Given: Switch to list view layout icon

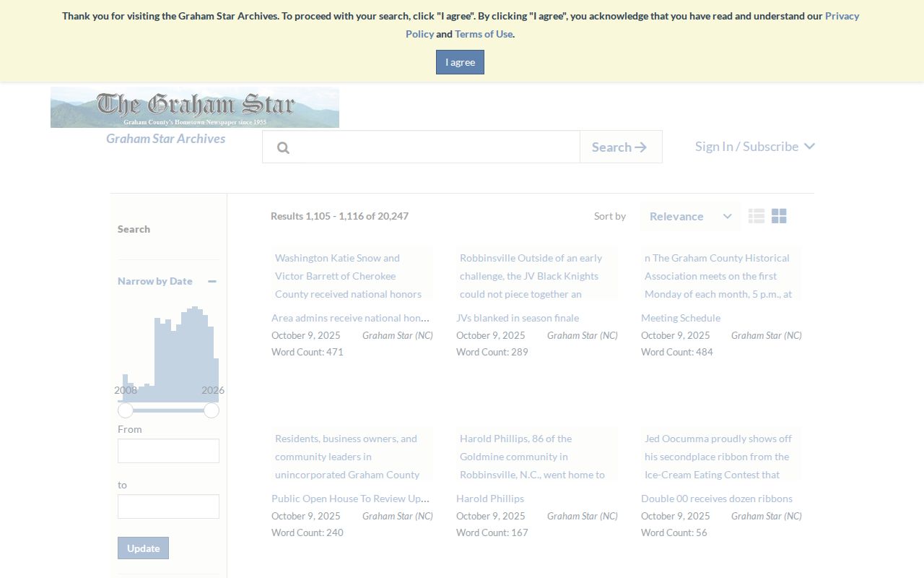Looking at the screenshot, I should (757, 216).
